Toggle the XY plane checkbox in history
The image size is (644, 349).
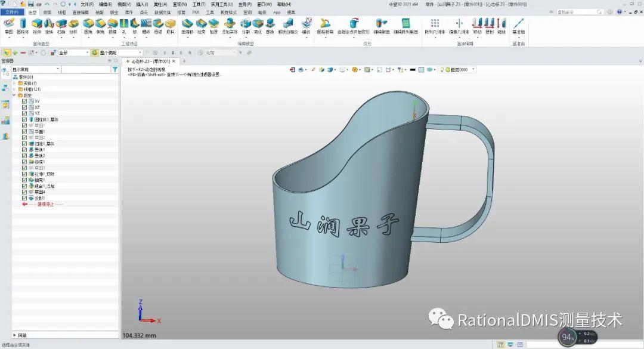24,101
